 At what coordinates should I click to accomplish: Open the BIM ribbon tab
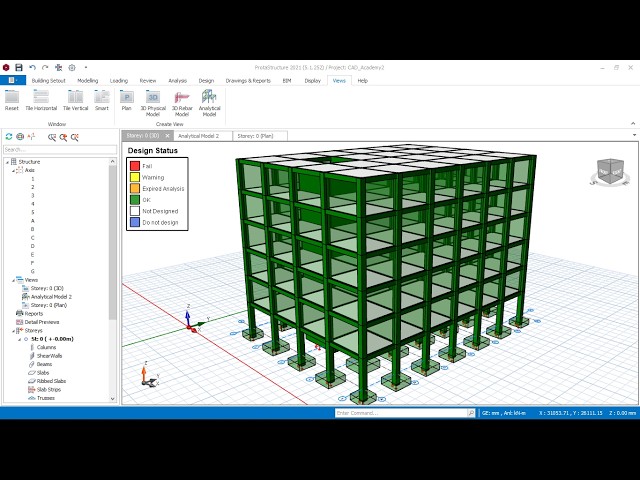[x=287, y=81]
